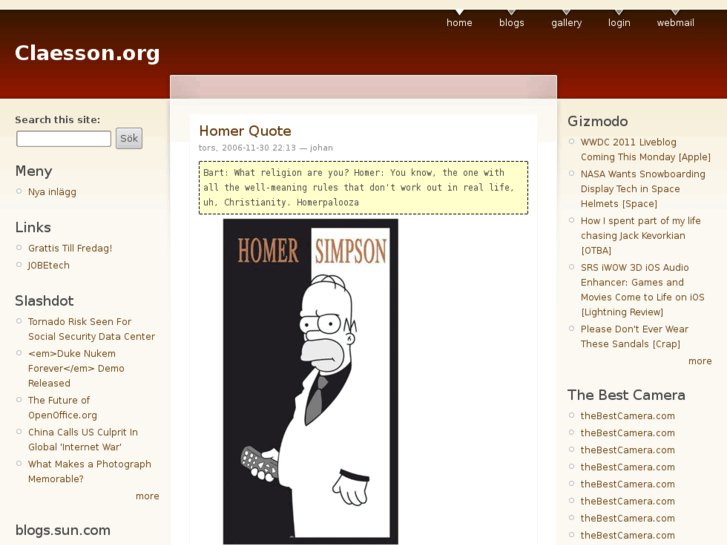Image resolution: width=727 pixels, height=545 pixels.
Task: Open the webmail tab
Action: [675, 22]
